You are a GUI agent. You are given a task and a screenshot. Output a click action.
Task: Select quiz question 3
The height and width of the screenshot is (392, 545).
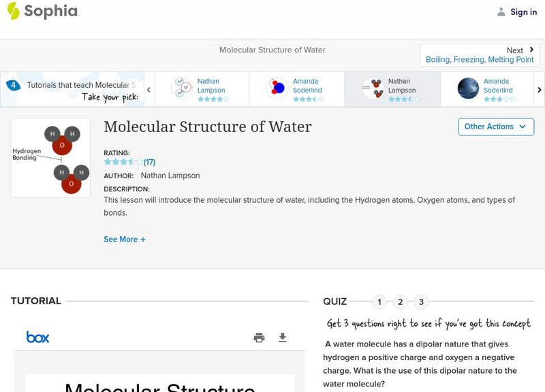pos(421,302)
